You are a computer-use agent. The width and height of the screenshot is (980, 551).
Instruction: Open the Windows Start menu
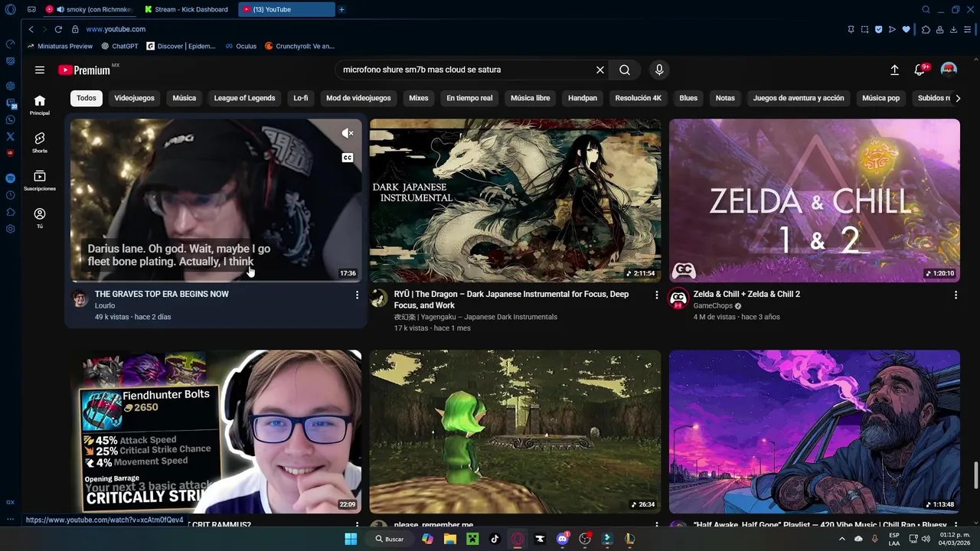(x=351, y=539)
